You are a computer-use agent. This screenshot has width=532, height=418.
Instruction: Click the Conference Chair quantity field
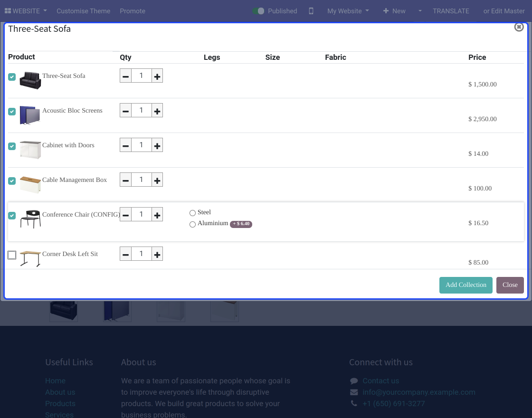pyautogui.click(x=141, y=214)
